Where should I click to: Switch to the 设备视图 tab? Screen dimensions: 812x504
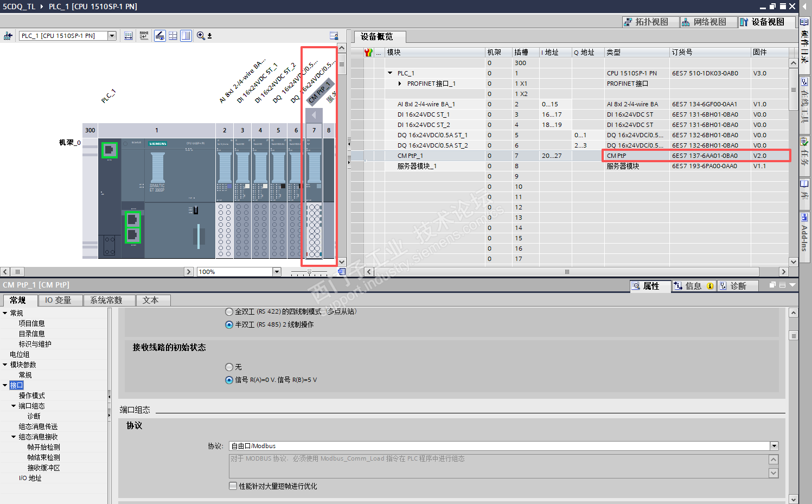(x=767, y=22)
